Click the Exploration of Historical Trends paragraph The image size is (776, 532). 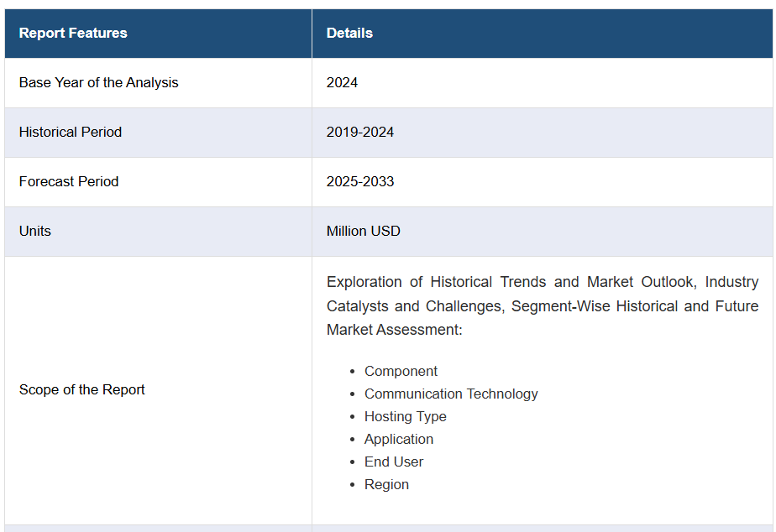click(x=543, y=305)
